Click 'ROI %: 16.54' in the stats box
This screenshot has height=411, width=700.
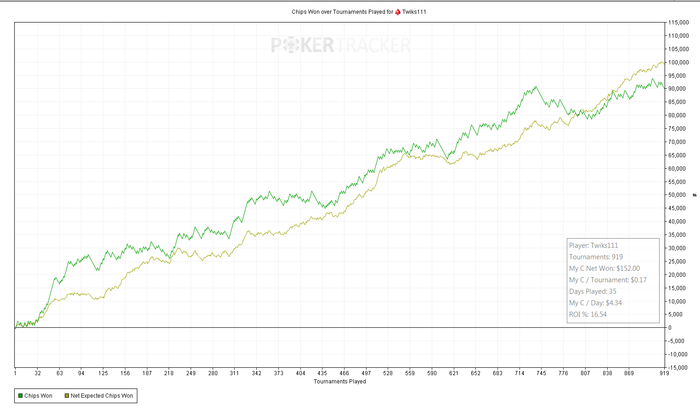point(588,315)
